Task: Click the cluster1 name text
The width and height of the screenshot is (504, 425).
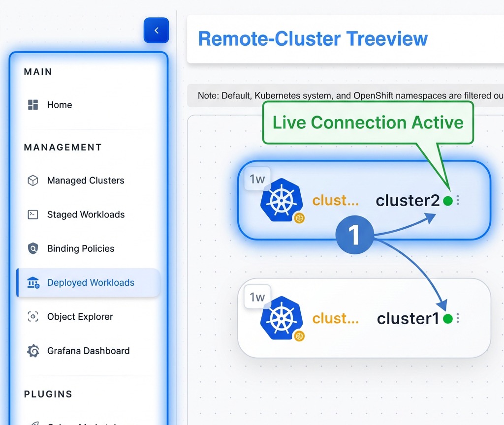Action: [x=408, y=319]
